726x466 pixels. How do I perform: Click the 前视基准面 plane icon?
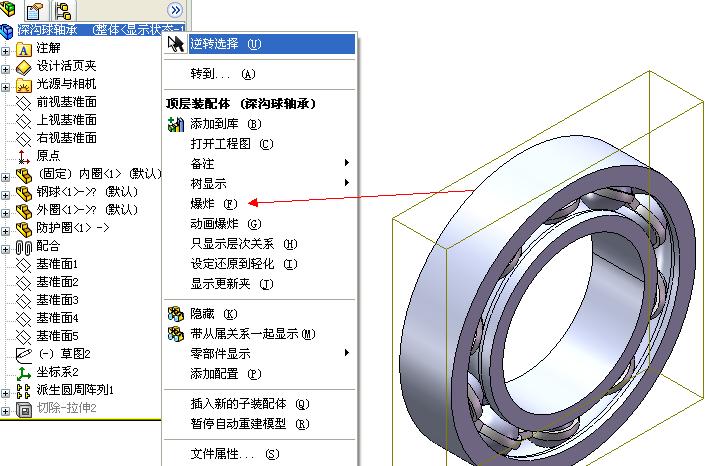click(x=24, y=103)
